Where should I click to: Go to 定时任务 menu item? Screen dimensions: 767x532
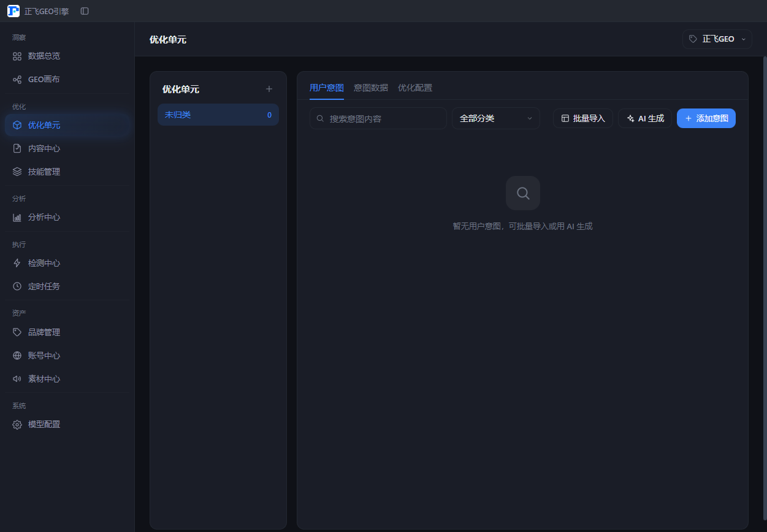click(67, 286)
